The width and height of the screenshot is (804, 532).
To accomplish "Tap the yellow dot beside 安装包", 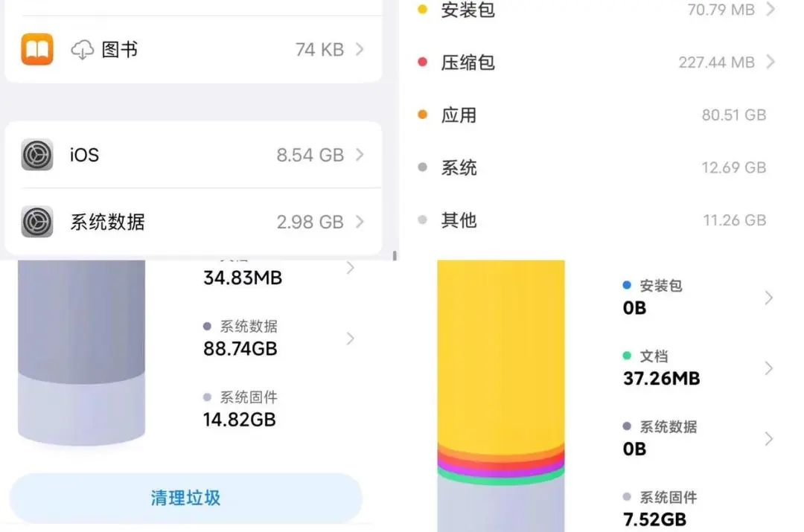I will 423,10.
